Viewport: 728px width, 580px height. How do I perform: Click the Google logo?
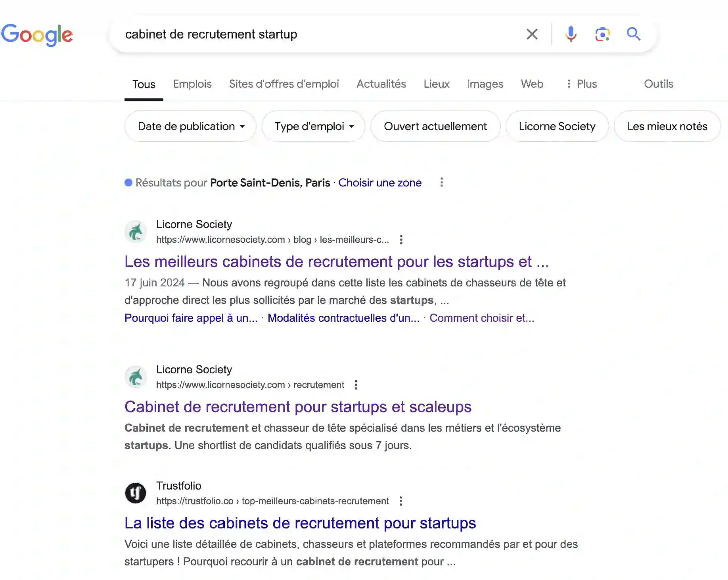37,35
